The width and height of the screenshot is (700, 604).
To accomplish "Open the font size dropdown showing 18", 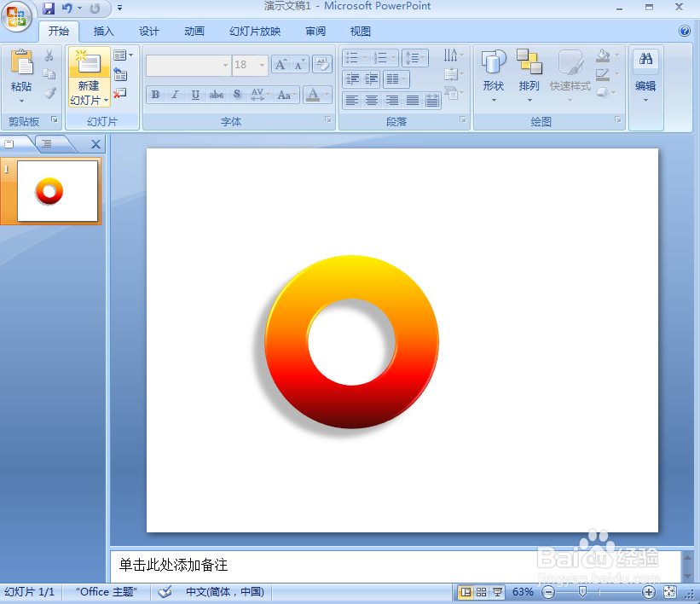I will tap(262, 65).
